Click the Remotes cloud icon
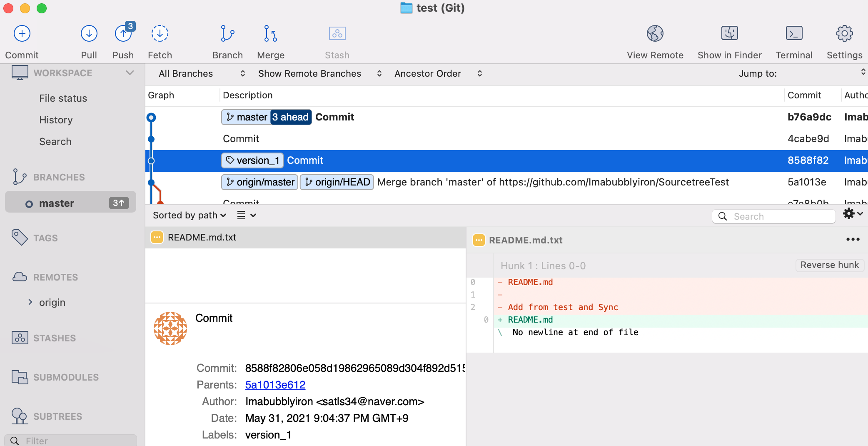This screenshot has width=868, height=446. pos(20,277)
